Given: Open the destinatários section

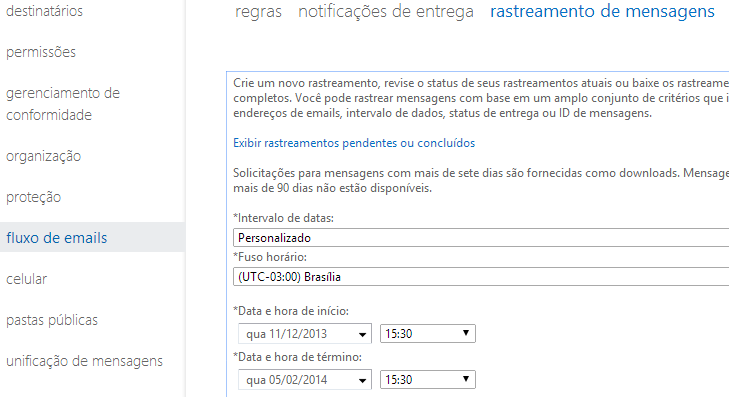Looking at the screenshot, I should (44, 11).
